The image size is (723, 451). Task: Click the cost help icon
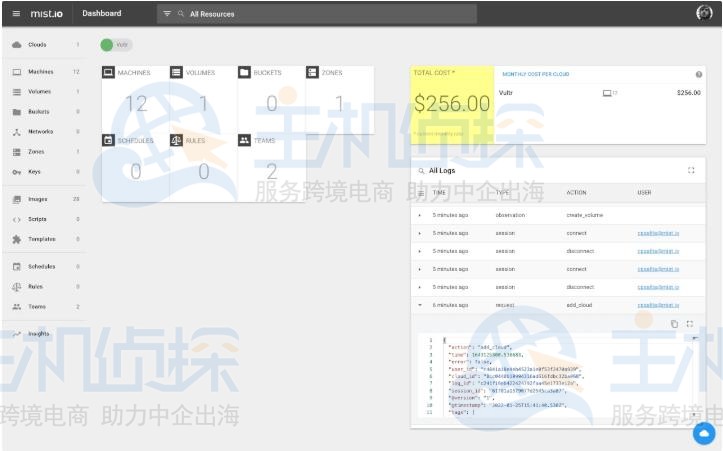(699, 74)
